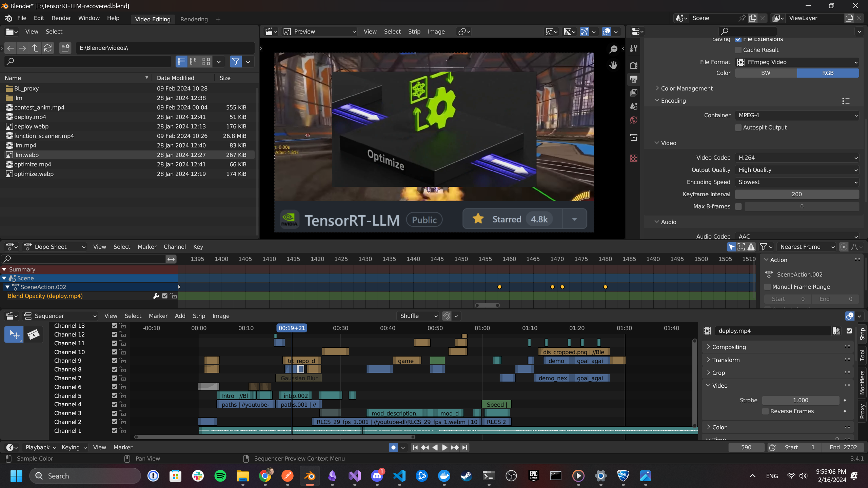This screenshot has width=868, height=488.
Task: Adjust the Keyframe Interval slider
Action: point(797,194)
